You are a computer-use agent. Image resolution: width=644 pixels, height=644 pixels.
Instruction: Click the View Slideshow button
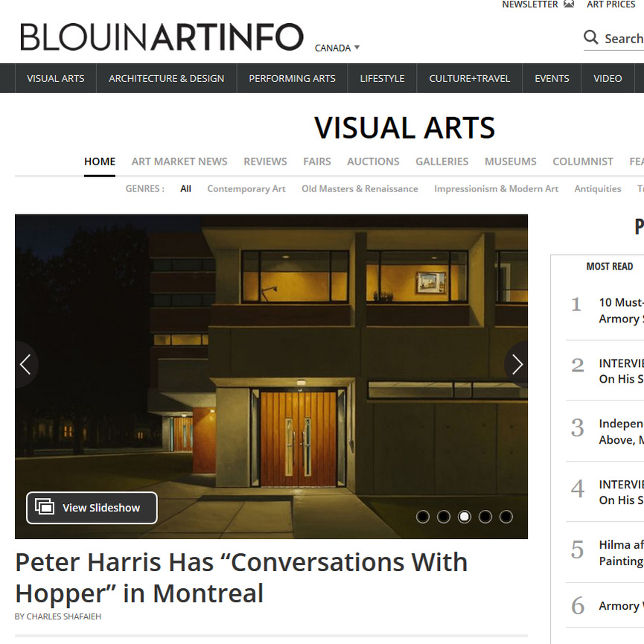pos(92,508)
